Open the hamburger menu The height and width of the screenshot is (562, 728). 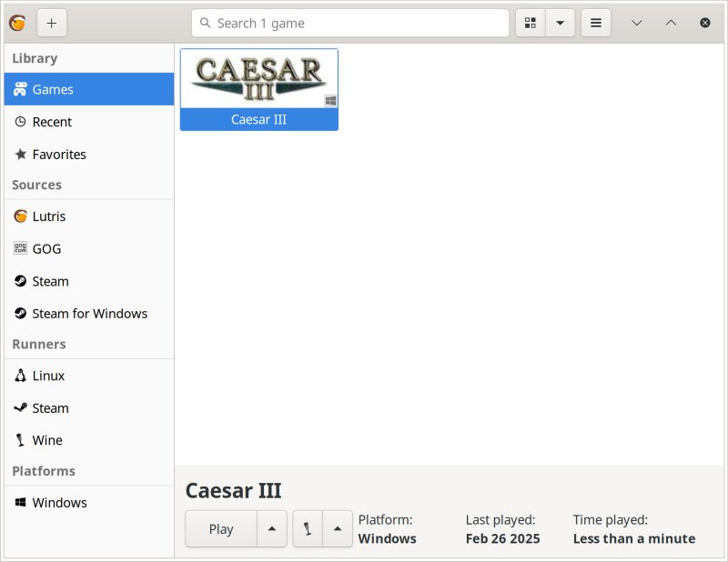pos(596,22)
